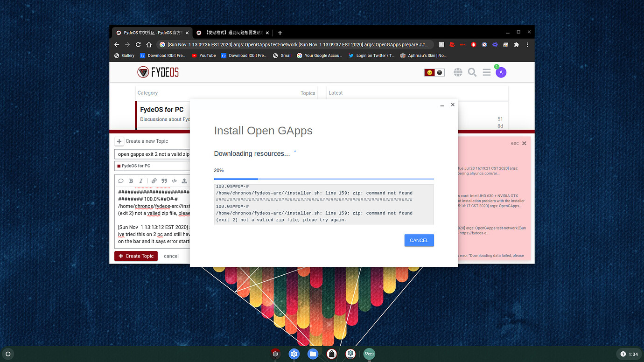Insert a hyperlink in the editor
This screenshot has height=362, width=644.
(x=154, y=181)
